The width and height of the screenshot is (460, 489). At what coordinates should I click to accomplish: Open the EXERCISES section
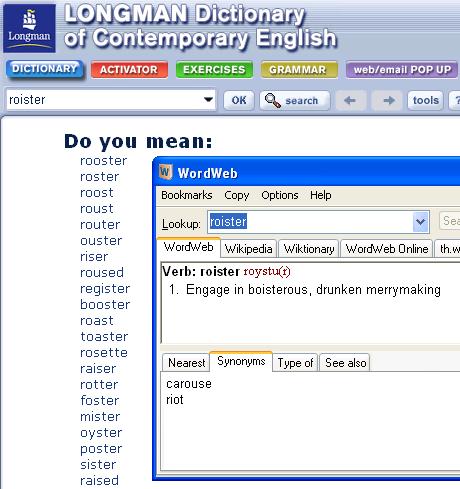point(214,70)
